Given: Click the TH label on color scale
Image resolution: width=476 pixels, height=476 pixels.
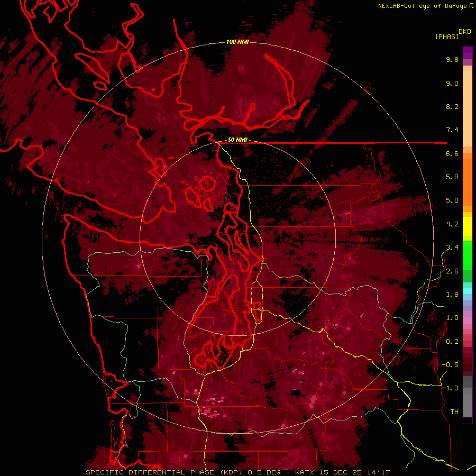Looking at the screenshot, I should pos(454,412).
